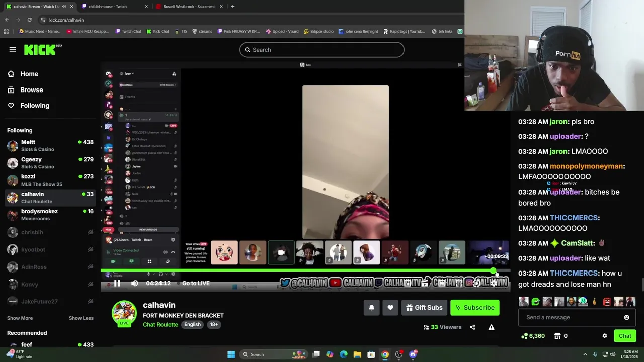
Task: Click username CamSlatt in chat
Action: click(577, 243)
